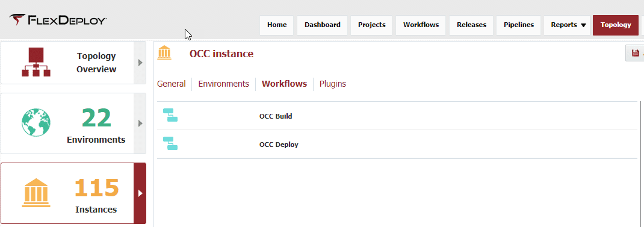This screenshot has height=227, width=644.
Task: Click the FlexDeploy logo
Action: click(58, 20)
